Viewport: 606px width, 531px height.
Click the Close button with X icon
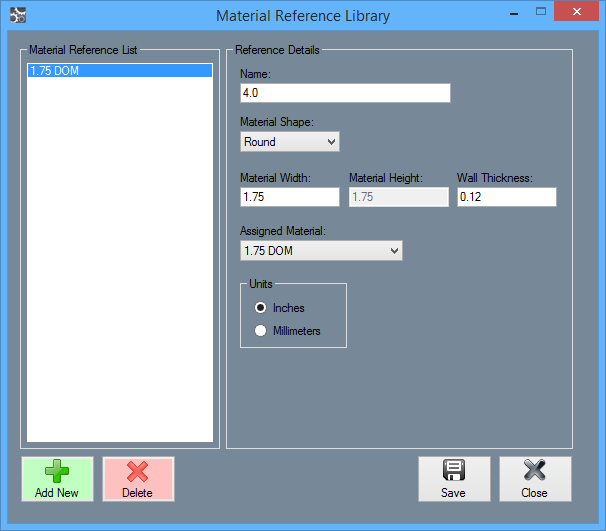pyautogui.click(x=535, y=479)
